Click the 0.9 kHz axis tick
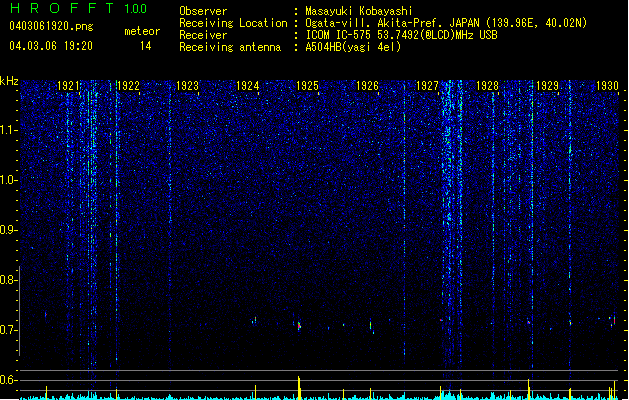This screenshot has height=400, width=629. click(x=9, y=230)
